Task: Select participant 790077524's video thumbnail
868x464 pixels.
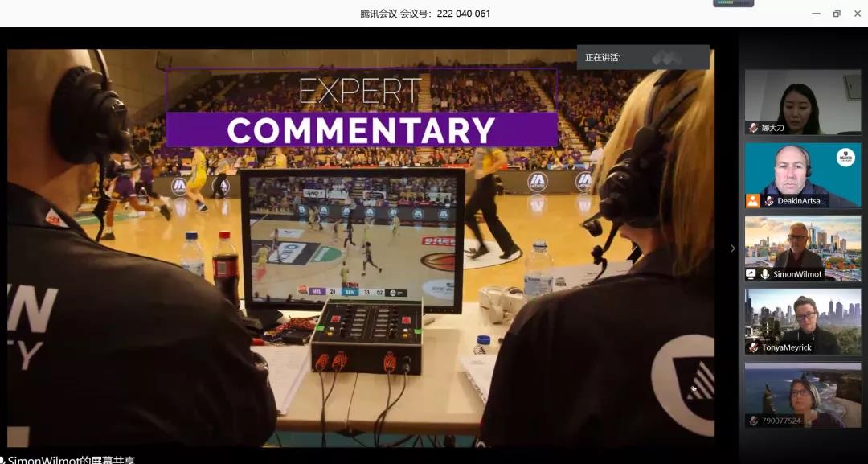Action: [802, 393]
